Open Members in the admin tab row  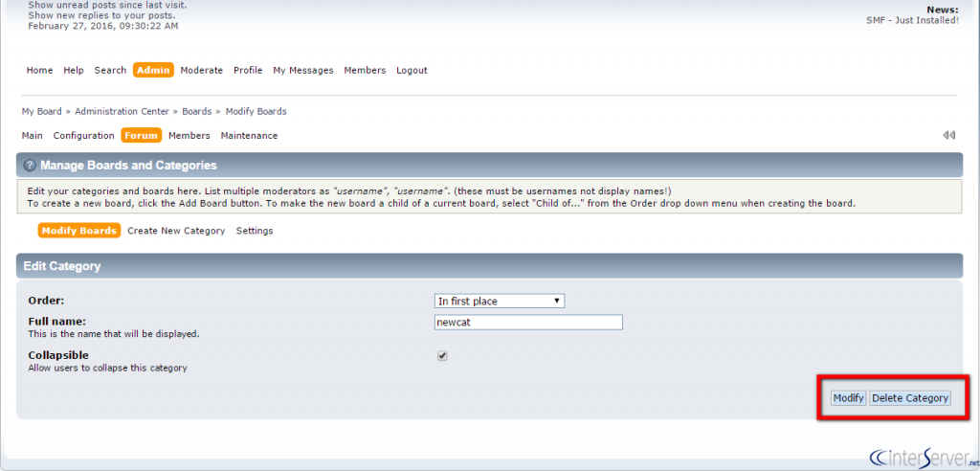189,135
